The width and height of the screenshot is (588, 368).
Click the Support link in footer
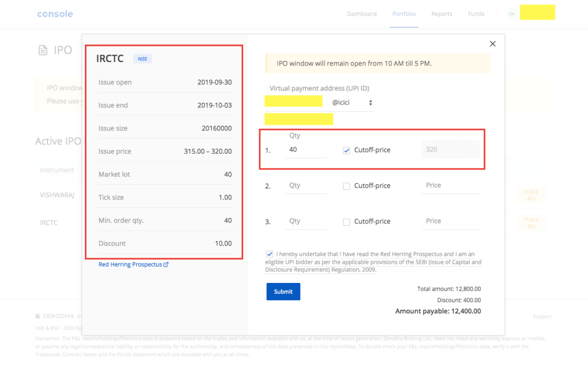pos(542,317)
